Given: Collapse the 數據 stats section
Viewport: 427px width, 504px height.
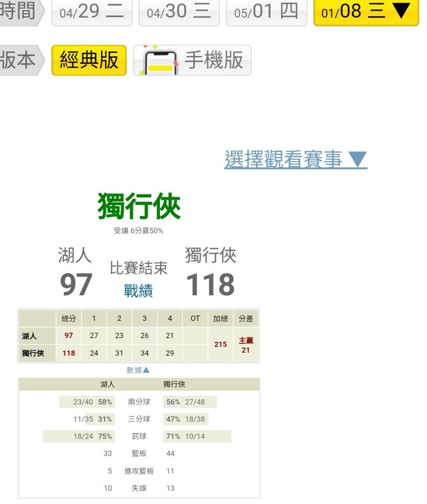Looking at the screenshot, I should click(138, 370).
